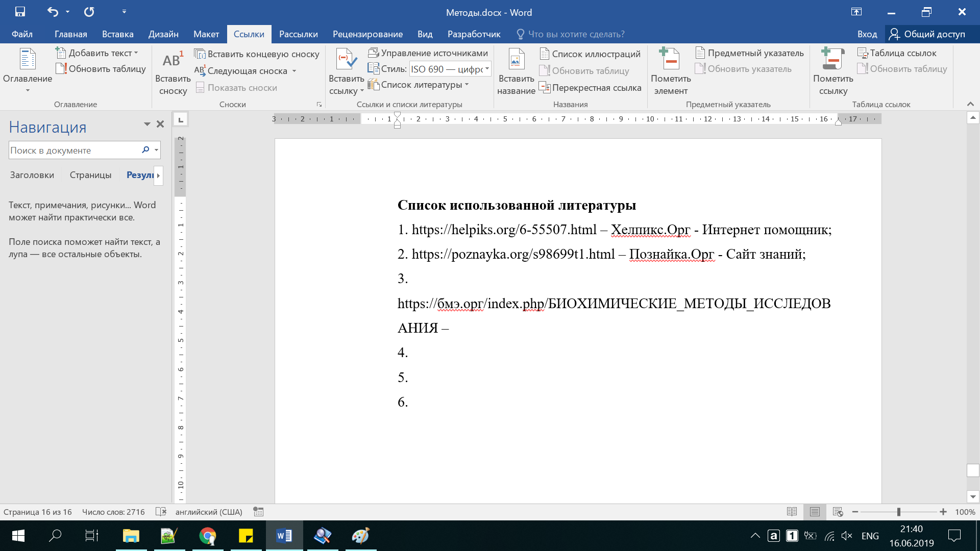Select the Страницы navigation tab

[90, 175]
